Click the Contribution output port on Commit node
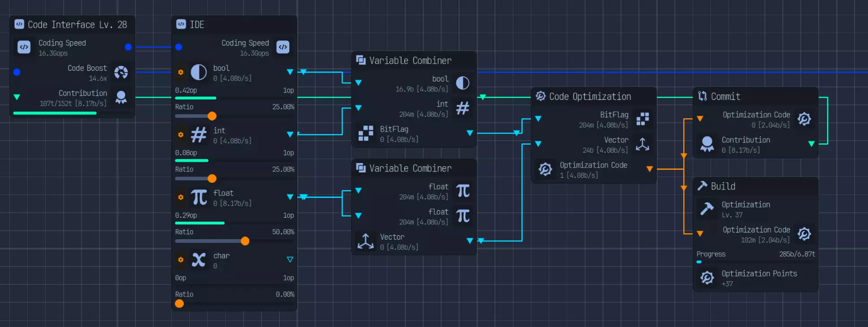Viewport: 868px width, 327px height. [812, 144]
